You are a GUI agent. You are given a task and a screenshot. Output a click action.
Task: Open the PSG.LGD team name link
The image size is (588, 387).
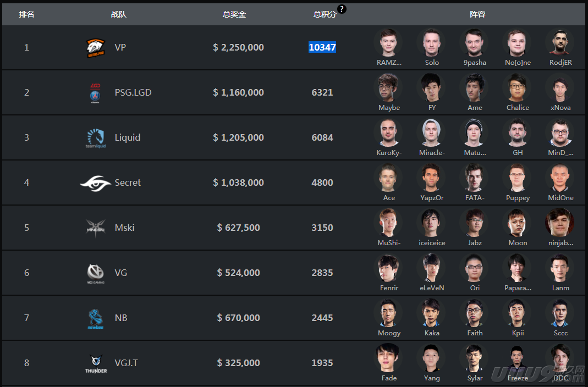tap(133, 92)
